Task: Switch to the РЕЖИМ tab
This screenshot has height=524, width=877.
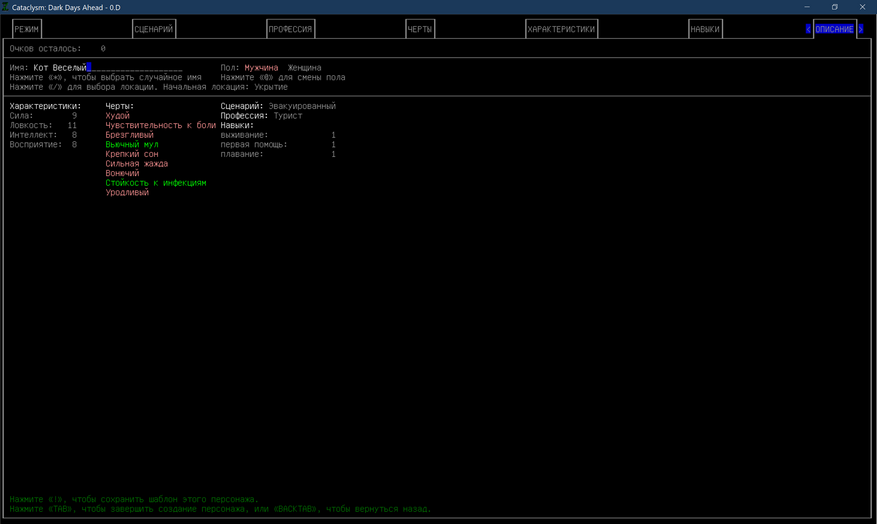Action: click(x=26, y=29)
